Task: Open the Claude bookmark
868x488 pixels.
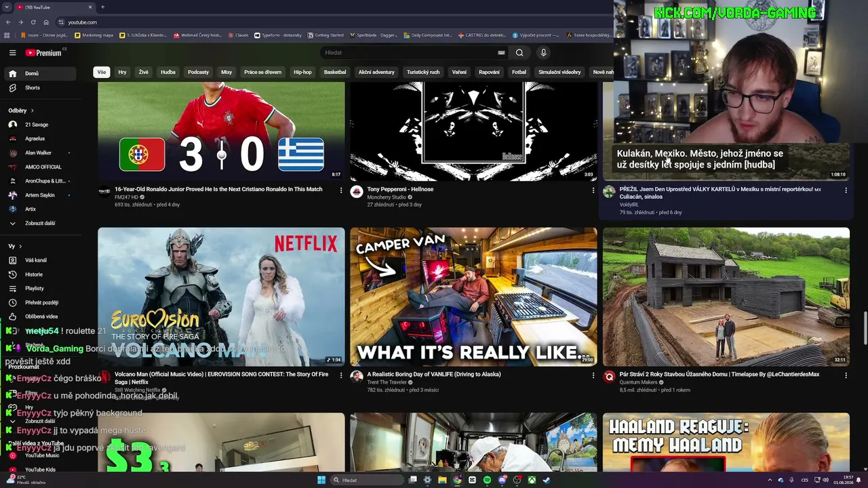Action: [x=239, y=35]
